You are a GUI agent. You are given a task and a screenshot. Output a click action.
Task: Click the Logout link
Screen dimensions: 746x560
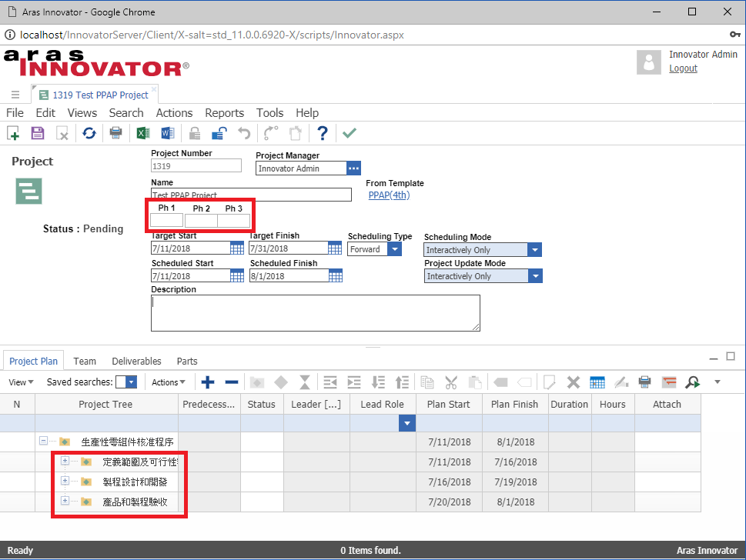(x=683, y=68)
